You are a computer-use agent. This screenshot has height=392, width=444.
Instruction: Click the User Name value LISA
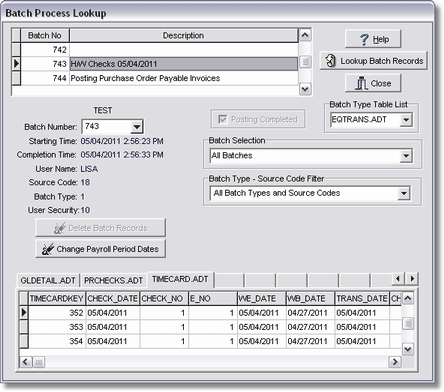point(89,169)
